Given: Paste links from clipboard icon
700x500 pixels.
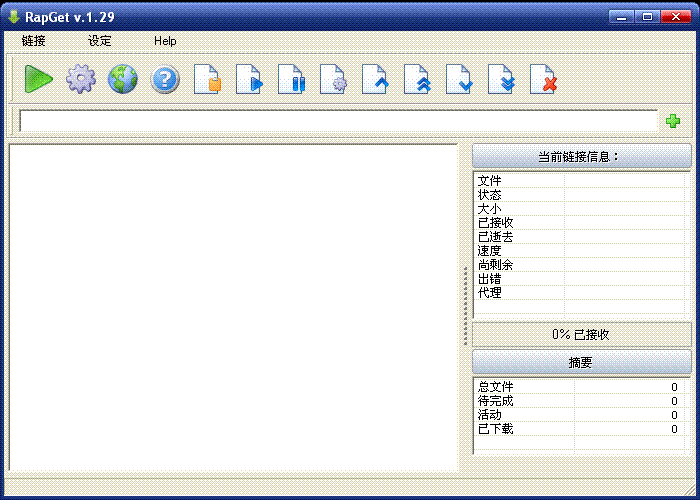Looking at the screenshot, I should [207, 79].
